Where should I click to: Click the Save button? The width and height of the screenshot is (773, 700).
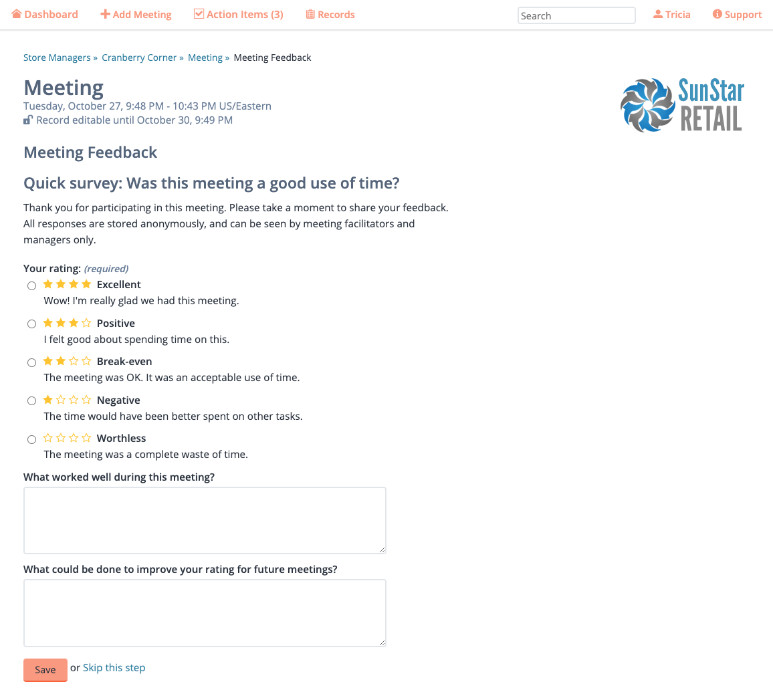pyautogui.click(x=45, y=670)
